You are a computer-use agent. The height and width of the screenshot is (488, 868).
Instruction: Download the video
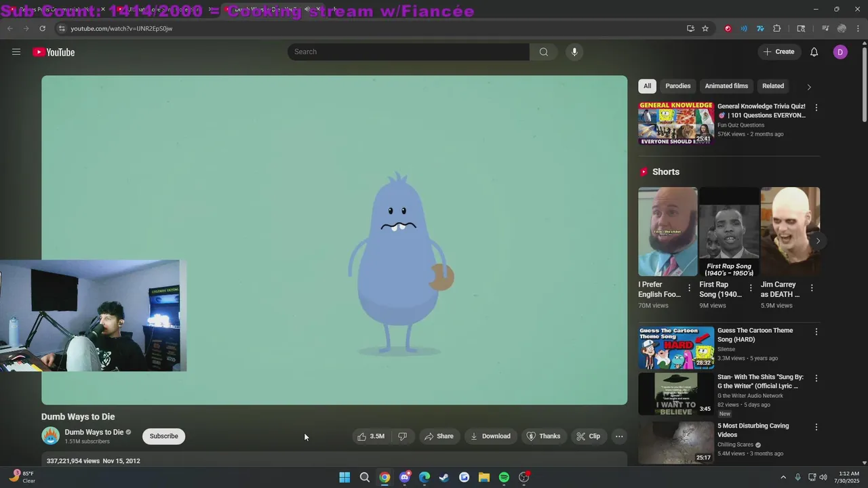click(490, 436)
